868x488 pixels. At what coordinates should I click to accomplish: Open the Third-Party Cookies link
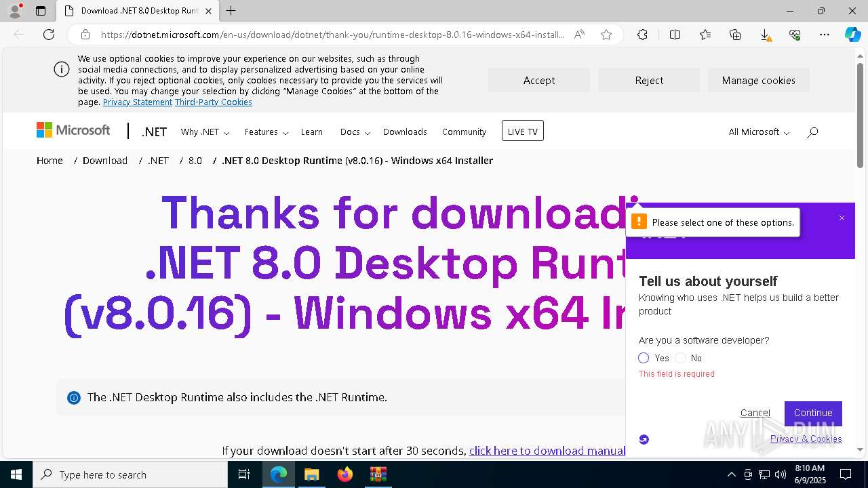214,102
